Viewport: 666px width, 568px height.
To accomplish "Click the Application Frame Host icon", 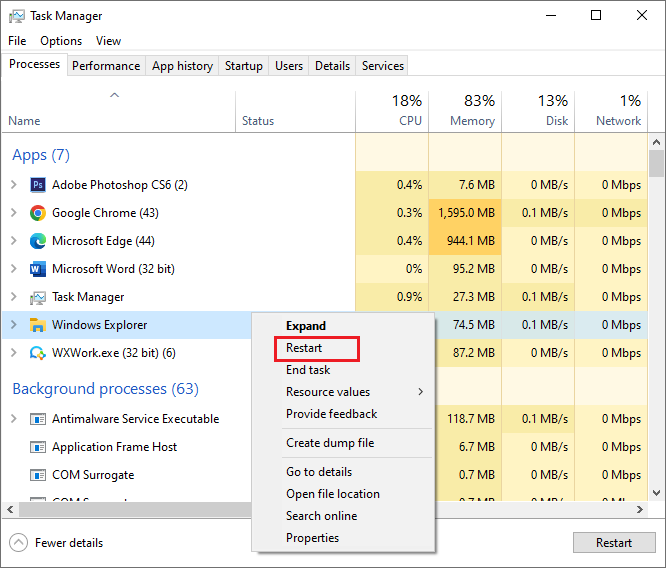I will coord(38,447).
